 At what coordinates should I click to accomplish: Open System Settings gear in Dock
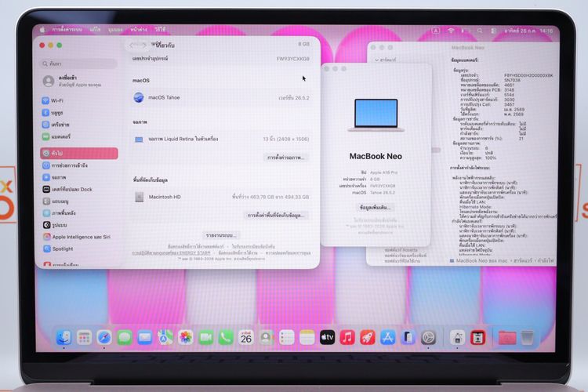pyautogui.click(x=428, y=338)
